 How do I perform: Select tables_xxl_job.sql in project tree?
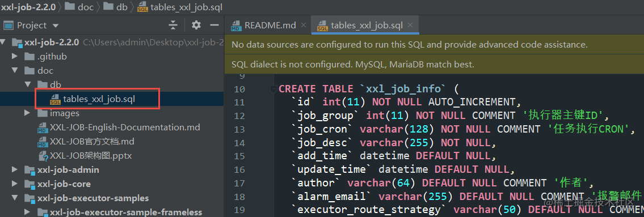[99, 99]
